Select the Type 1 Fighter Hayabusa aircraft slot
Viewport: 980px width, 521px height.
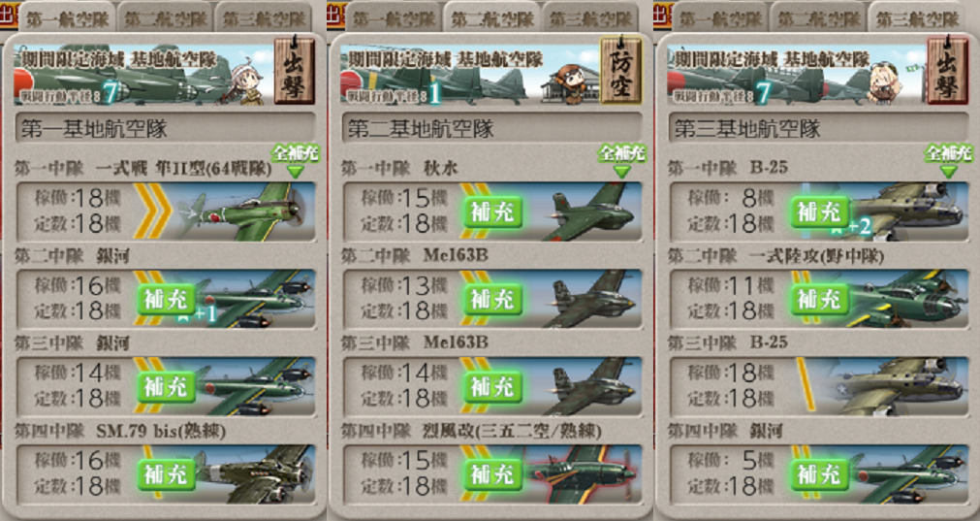pos(166,211)
